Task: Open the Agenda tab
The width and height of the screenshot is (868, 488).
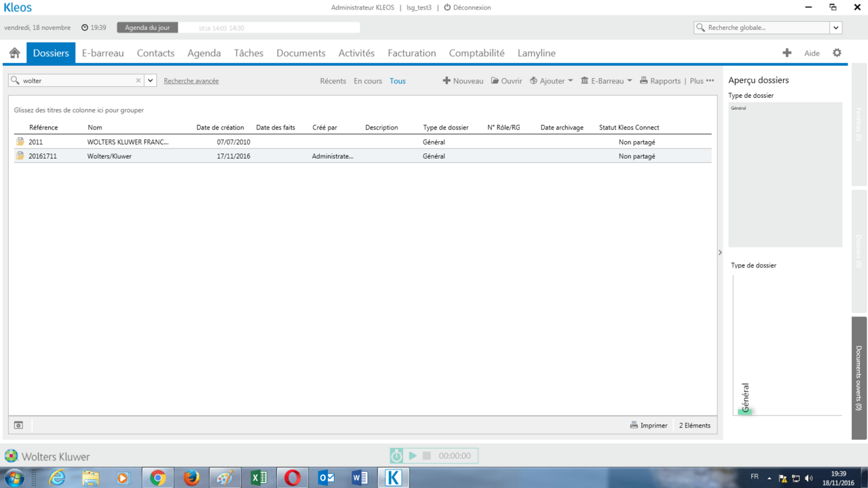Action: pos(204,53)
